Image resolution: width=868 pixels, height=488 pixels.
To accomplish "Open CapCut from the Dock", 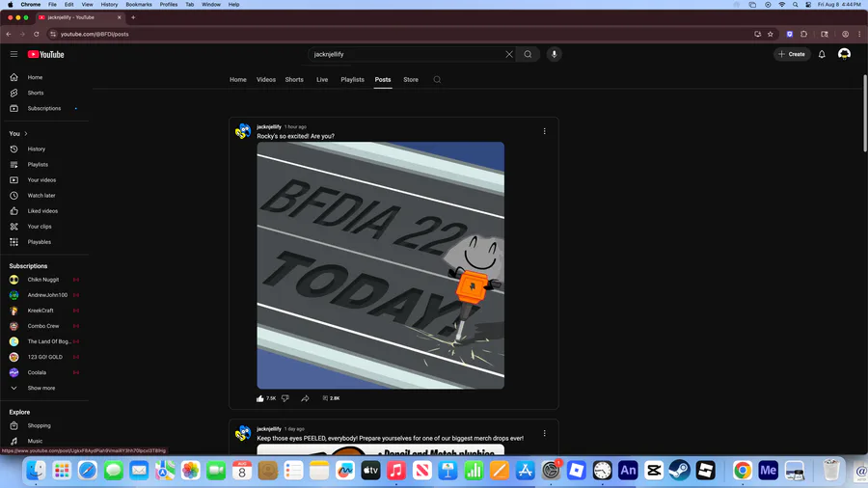I will [x=654, y=471].
